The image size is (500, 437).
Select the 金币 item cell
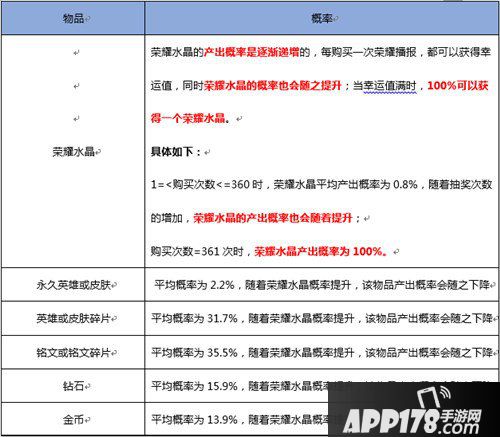click(73, 419)
